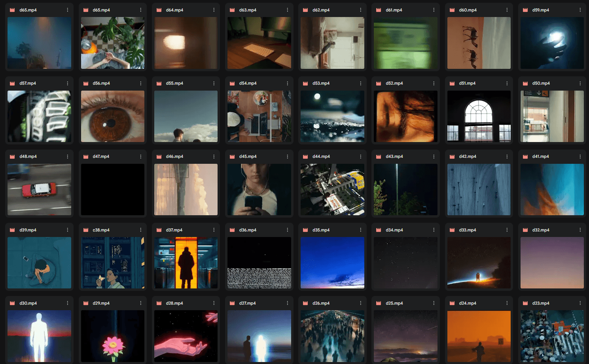Show more options for c38.mp4
The height and width of the screenshot is (364, 589).
click(141, 230)
